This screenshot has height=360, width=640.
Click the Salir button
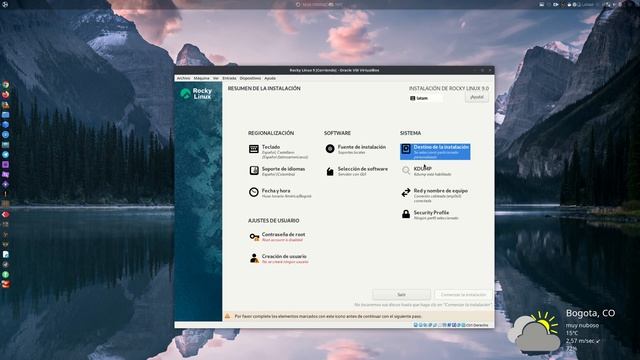coord(401,294)
